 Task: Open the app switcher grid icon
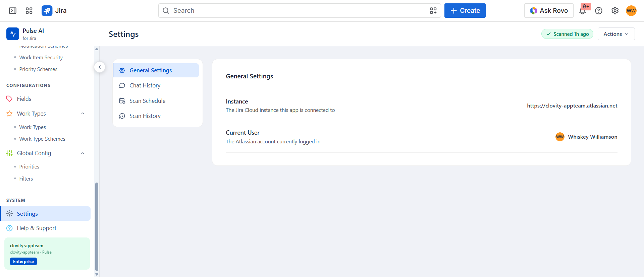point(29,11)
